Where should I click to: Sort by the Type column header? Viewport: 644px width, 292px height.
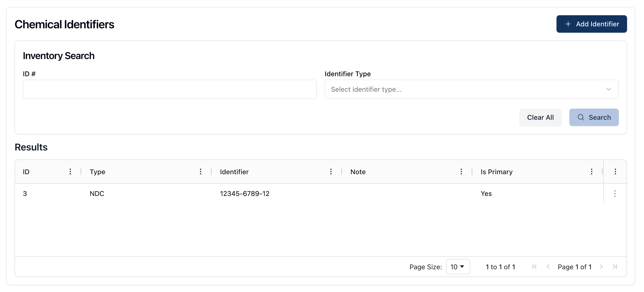(x=97, y=172)
